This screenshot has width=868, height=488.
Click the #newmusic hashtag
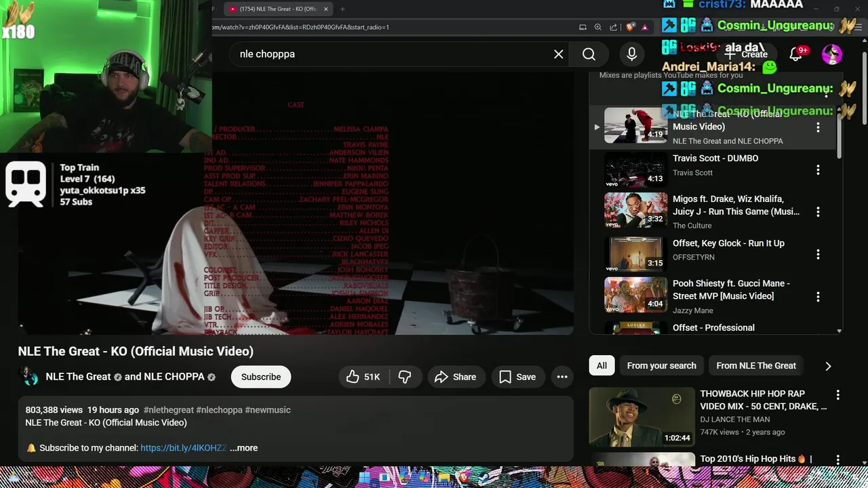tap(268, 410)
